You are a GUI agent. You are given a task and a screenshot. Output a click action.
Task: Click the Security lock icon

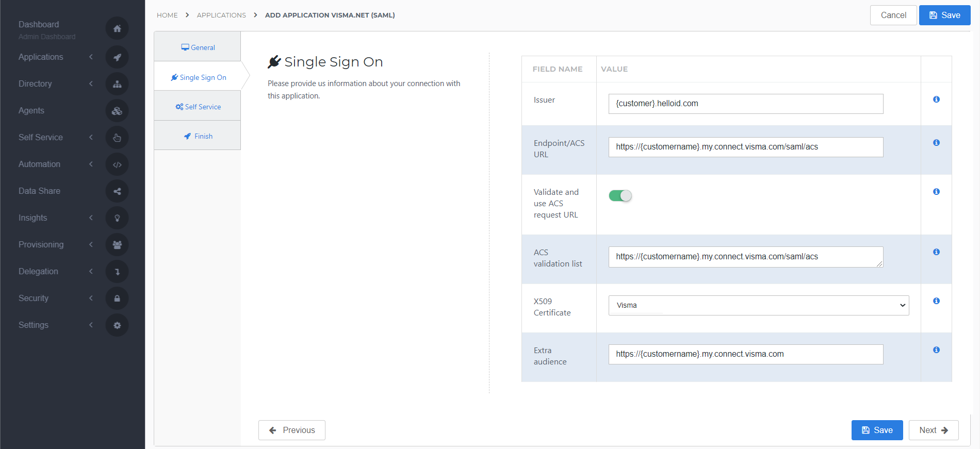pos(117,298)
